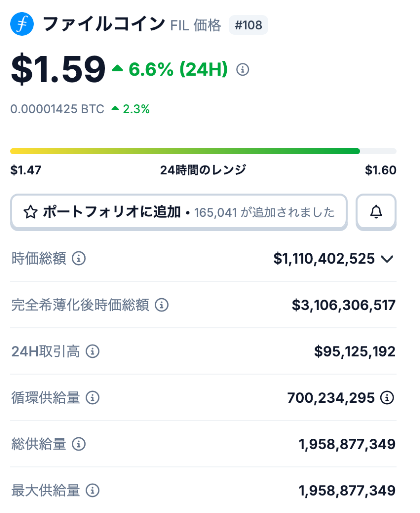Click the star icon in portfolio button
420x513 pixels.
(30, 212)
